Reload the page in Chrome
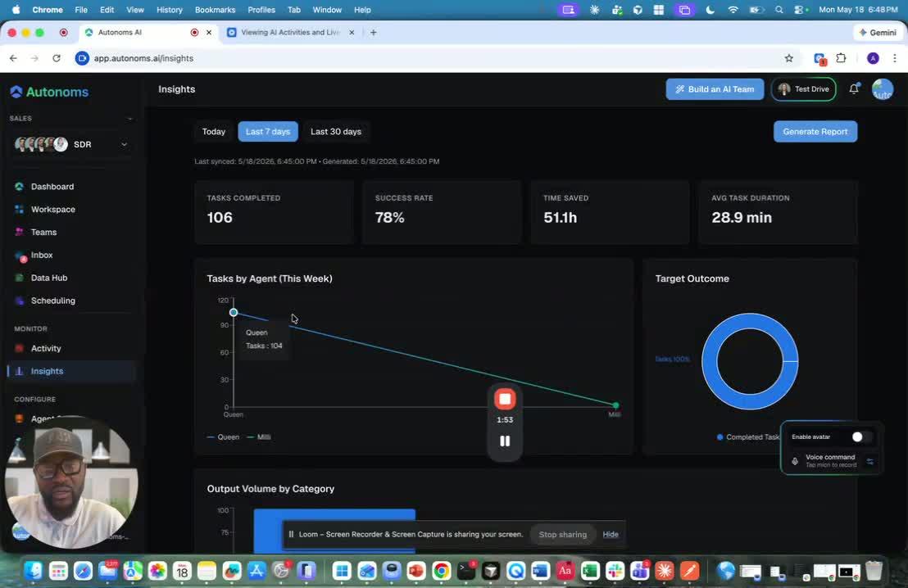This screenshot has width=908, height=588. pyautogui.click(x=57, y=58)
